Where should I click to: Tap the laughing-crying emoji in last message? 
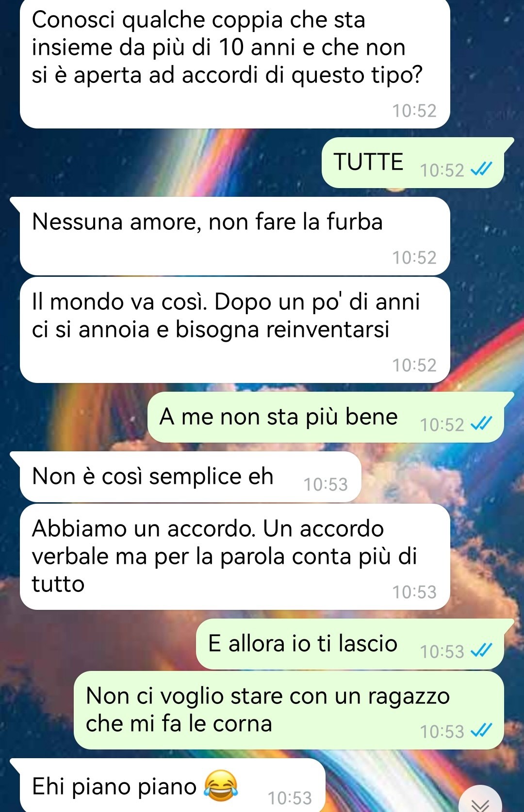221,785
